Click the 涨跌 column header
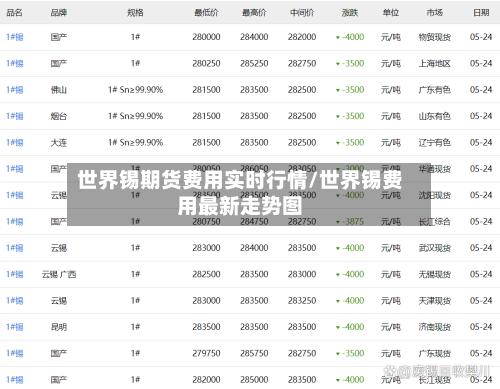The height and width of the screenshot is (389, 500). 350,13
